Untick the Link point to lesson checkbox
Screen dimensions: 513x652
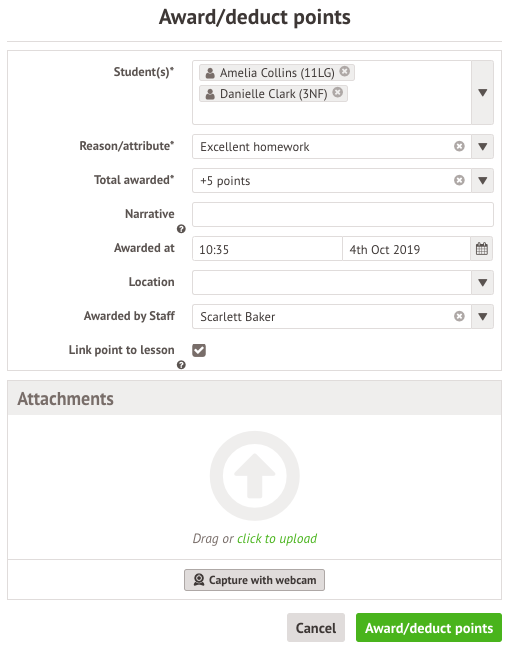(199, 350)
